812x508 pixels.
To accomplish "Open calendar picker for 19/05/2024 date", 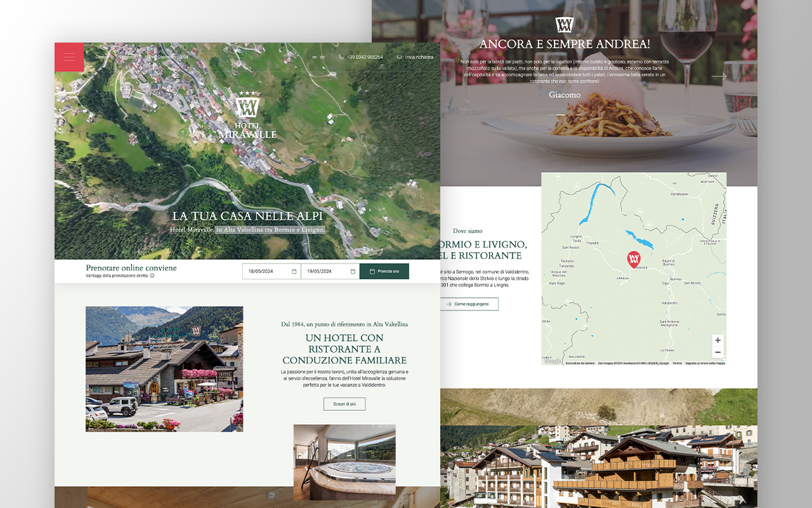I will (353, 272).
